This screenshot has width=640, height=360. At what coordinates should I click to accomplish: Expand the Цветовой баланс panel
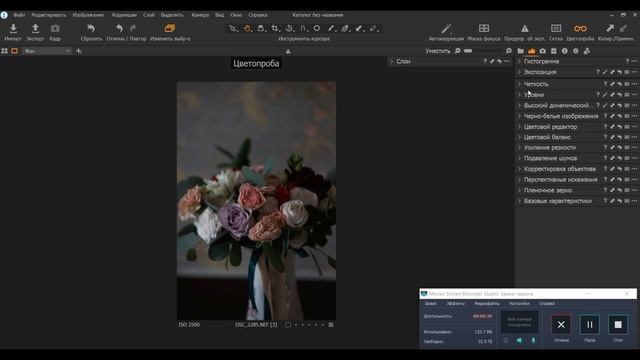point(519,137)
